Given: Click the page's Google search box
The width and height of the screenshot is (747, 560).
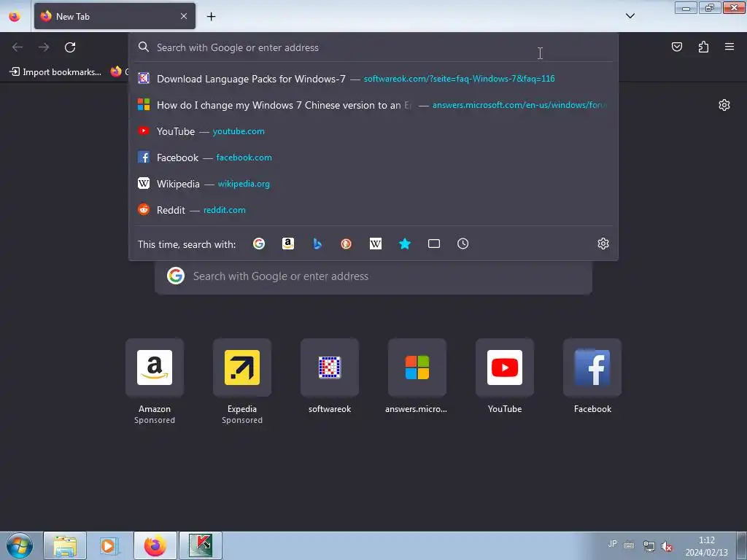Looking at the screenshot, I should [x=373, y=276].
